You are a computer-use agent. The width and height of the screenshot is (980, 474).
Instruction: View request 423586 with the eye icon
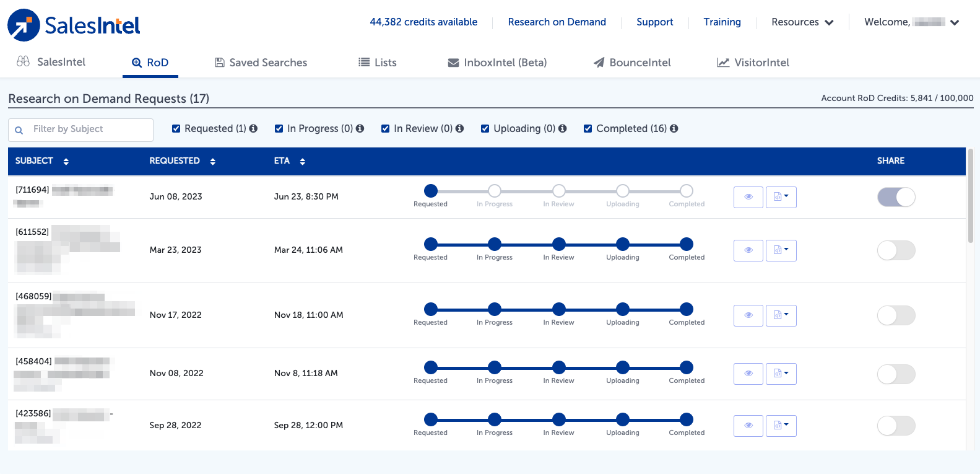click(x=748, y=426)
